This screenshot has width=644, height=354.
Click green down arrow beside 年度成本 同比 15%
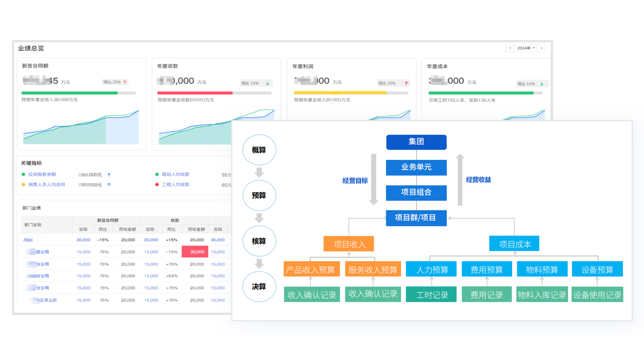tap(542, 84)
